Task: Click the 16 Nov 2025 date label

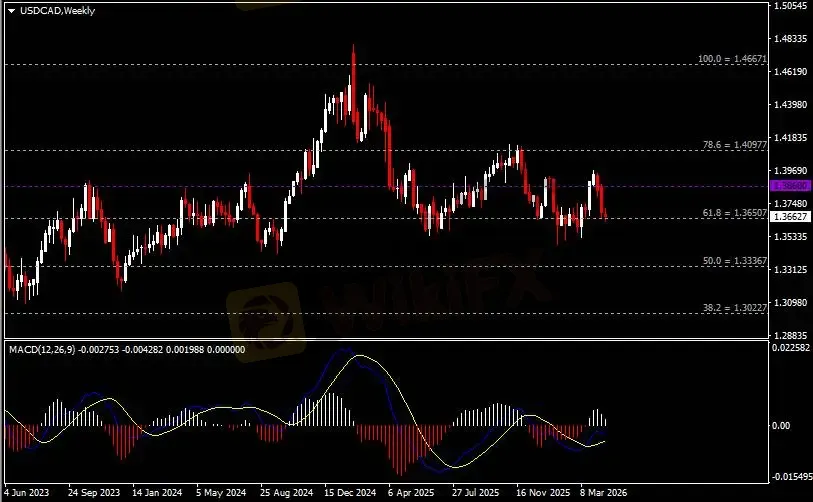Action: [x=542, y=492]
